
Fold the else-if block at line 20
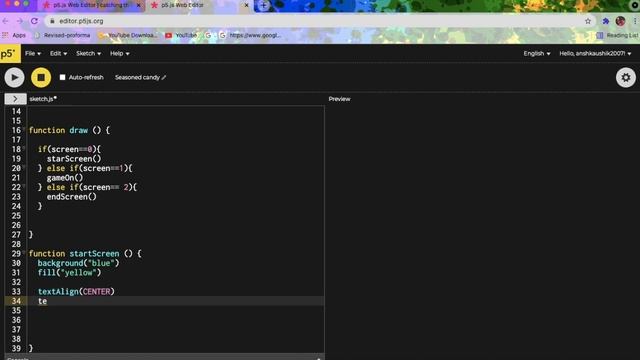coord(24,167)
